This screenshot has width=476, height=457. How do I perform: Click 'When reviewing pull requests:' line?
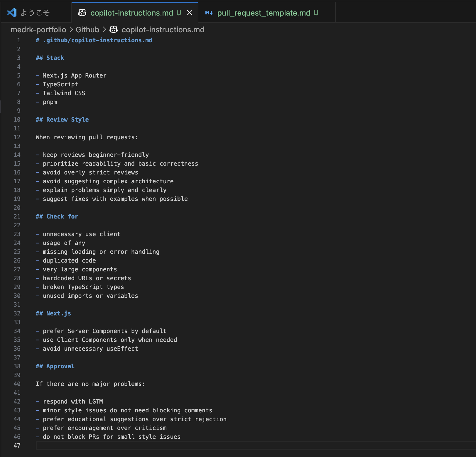tap(87, 137)
